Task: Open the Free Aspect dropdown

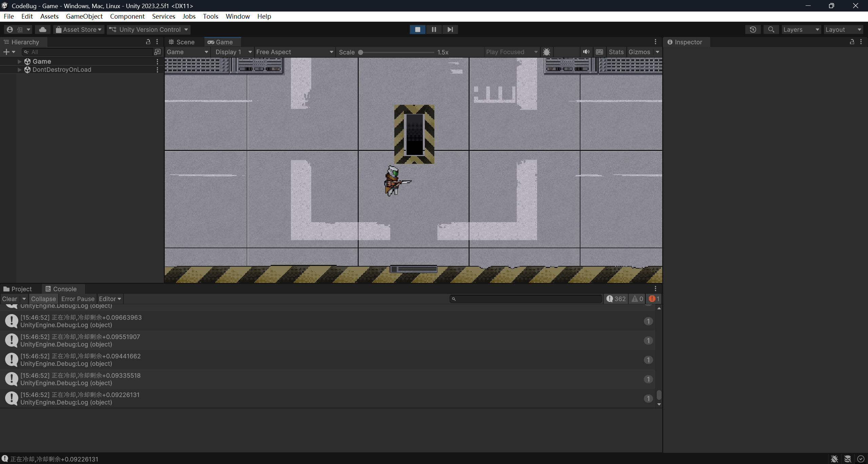Action: pyautogui.click(x=294, y=52)
